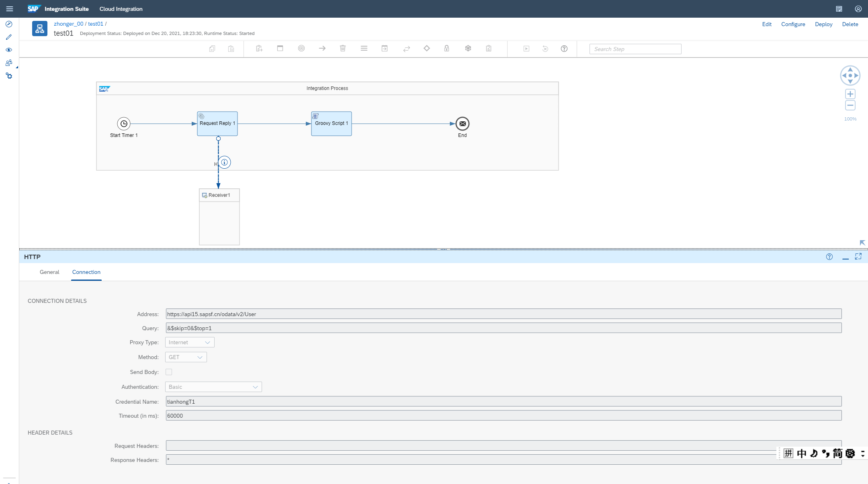Open the Monitor eye icon in sidebar

(9, 50)
